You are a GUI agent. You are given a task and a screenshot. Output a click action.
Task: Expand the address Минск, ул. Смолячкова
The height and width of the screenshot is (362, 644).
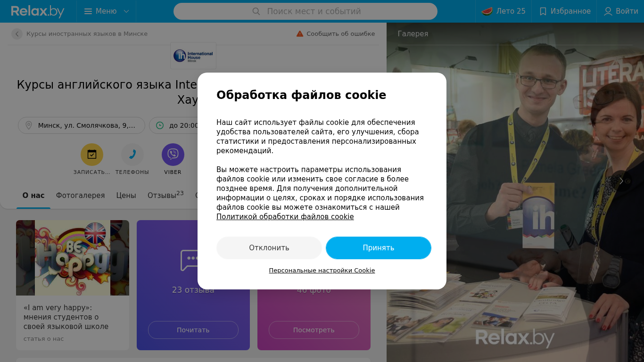82,125
